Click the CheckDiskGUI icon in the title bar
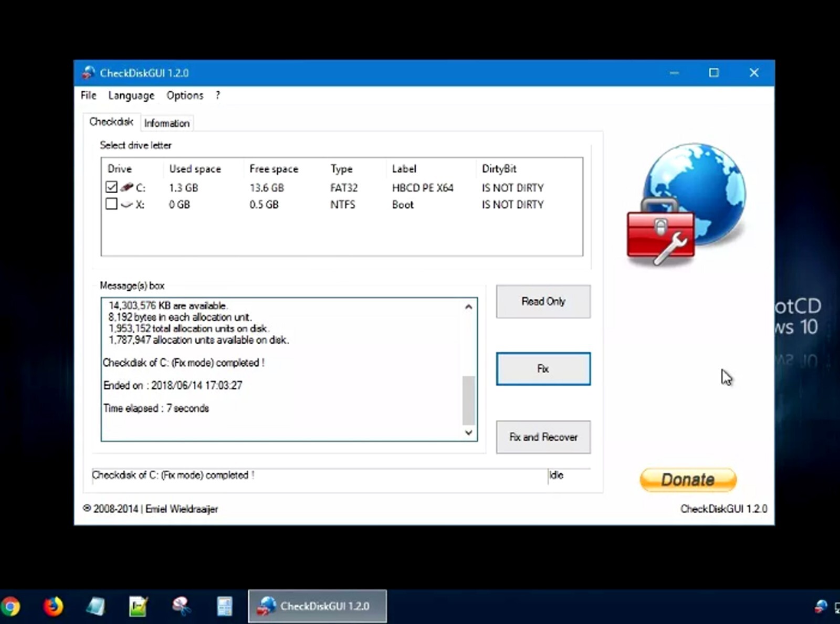This screenshot has height=624, width=840. (87, 73)
